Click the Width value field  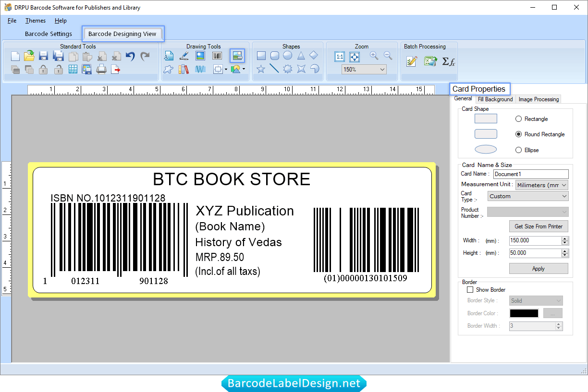tap(535, 240)
